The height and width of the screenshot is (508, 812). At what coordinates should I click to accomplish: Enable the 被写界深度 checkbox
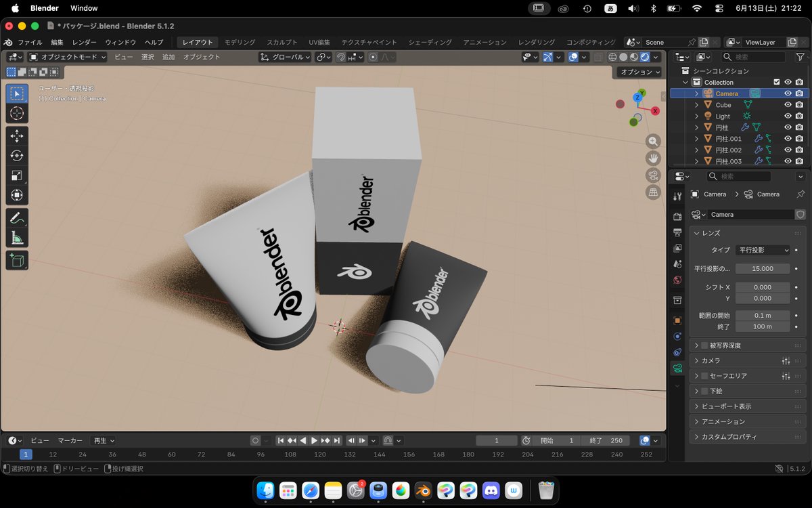pyautogui.click(x=704, y=345)
